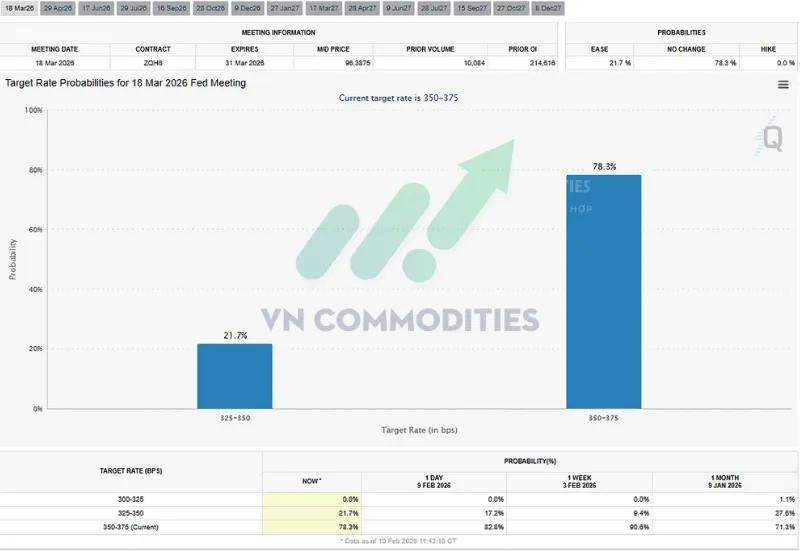Select the 18 Mar26 meeting tab
The width and height of the screenshot is (800, 551).
(x=19, y=8)
